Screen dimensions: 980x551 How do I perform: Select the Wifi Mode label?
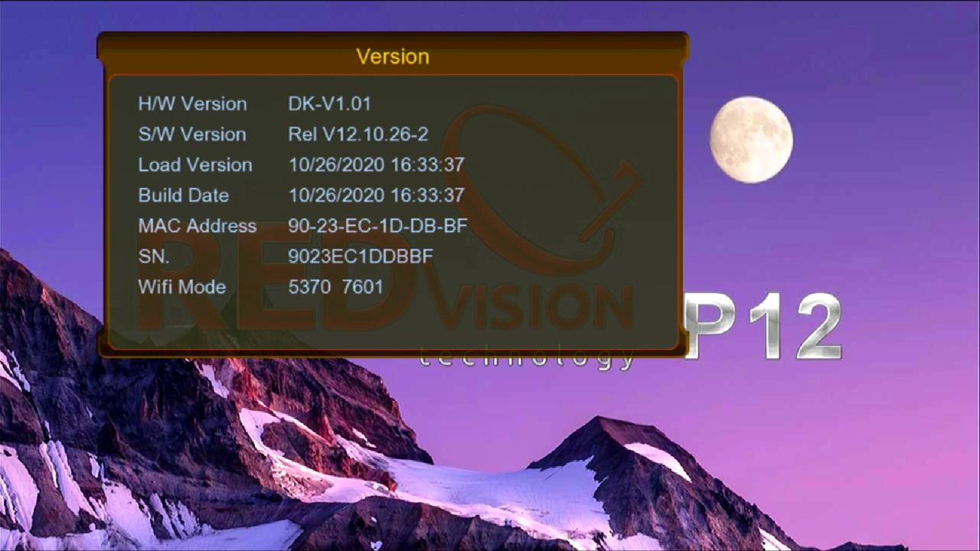pyautogui.click(x=181, y=288)
